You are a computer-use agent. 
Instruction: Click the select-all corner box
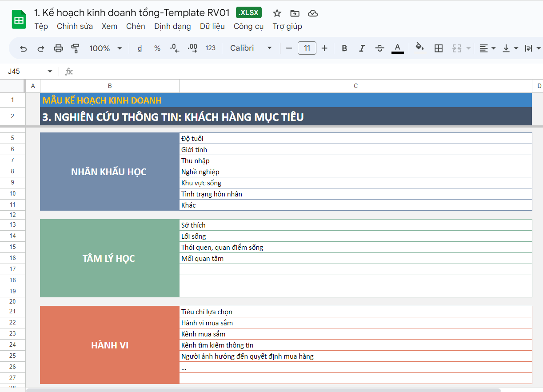[12, 86]
